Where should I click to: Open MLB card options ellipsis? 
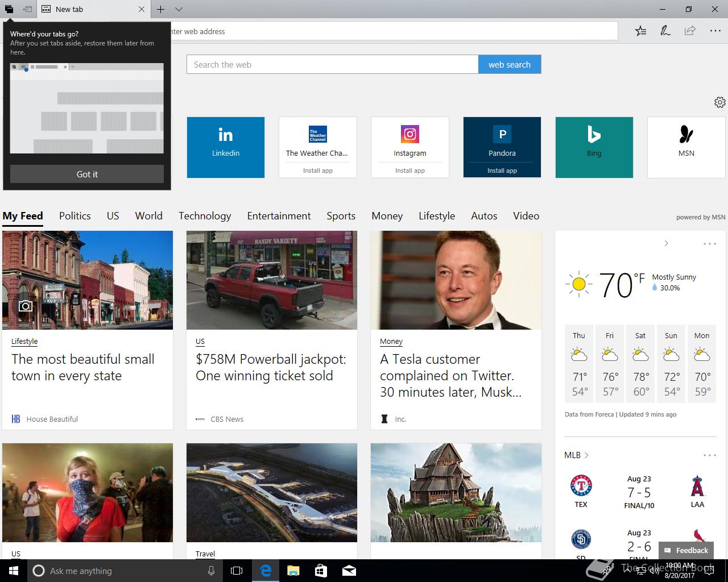[x=710, y=455]
